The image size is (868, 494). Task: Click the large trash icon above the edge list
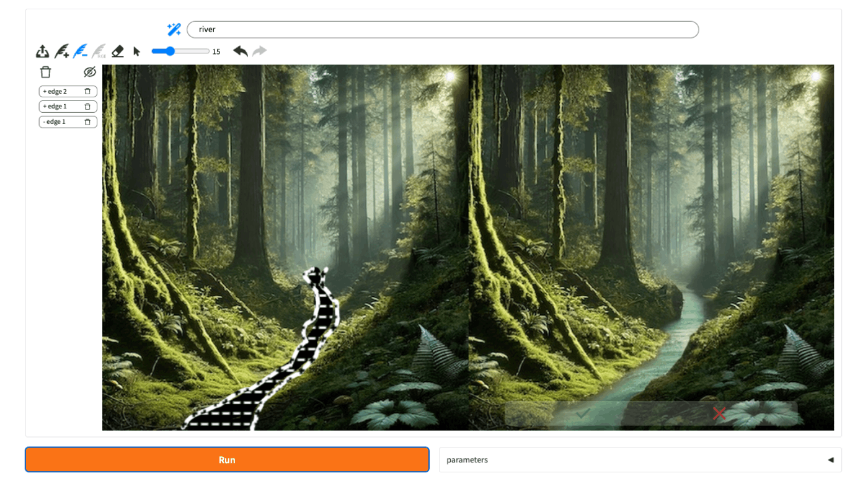click(x=45, y=72)
